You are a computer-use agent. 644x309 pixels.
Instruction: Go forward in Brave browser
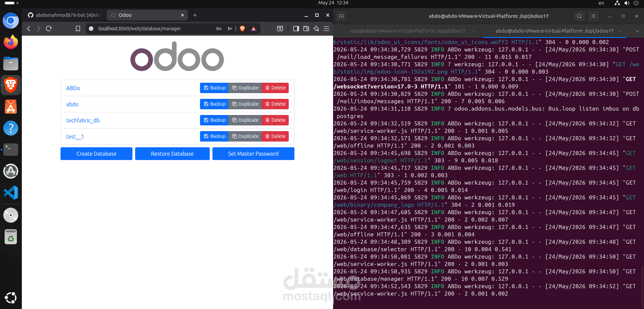(x=38, y=29)
